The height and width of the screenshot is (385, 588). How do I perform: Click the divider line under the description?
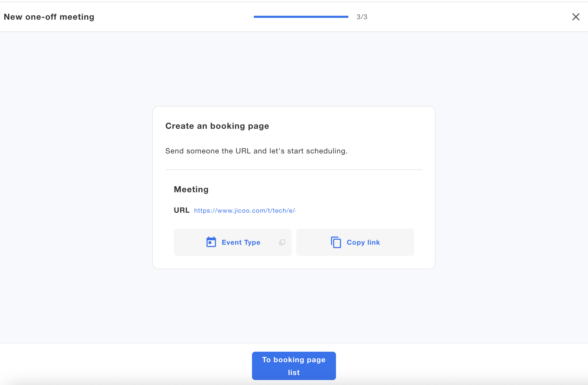point(294,170)
